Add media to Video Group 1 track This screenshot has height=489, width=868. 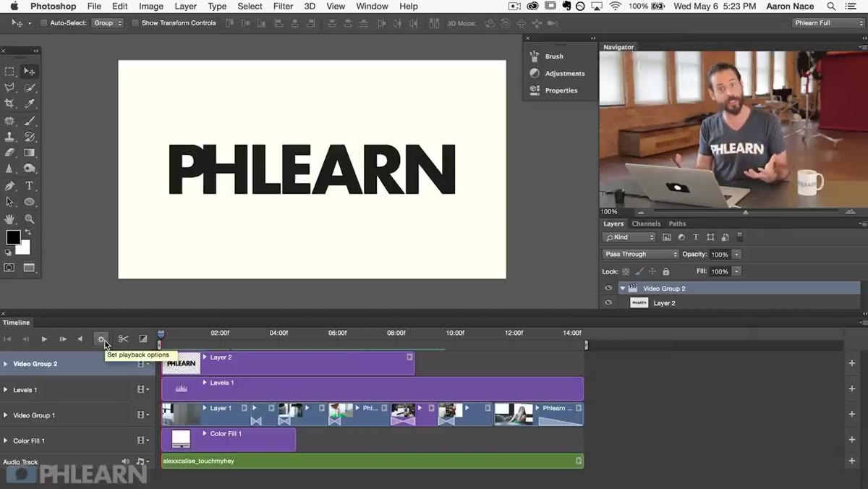852,414
